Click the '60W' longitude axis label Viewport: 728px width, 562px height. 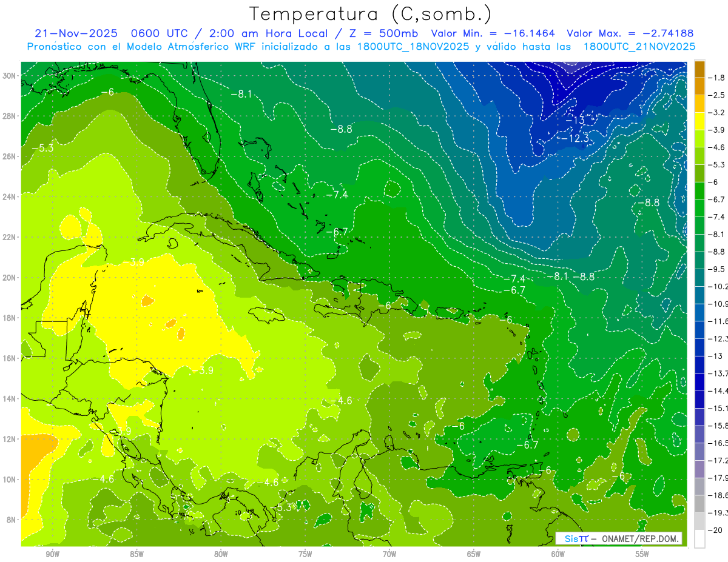tap(558, 554)
